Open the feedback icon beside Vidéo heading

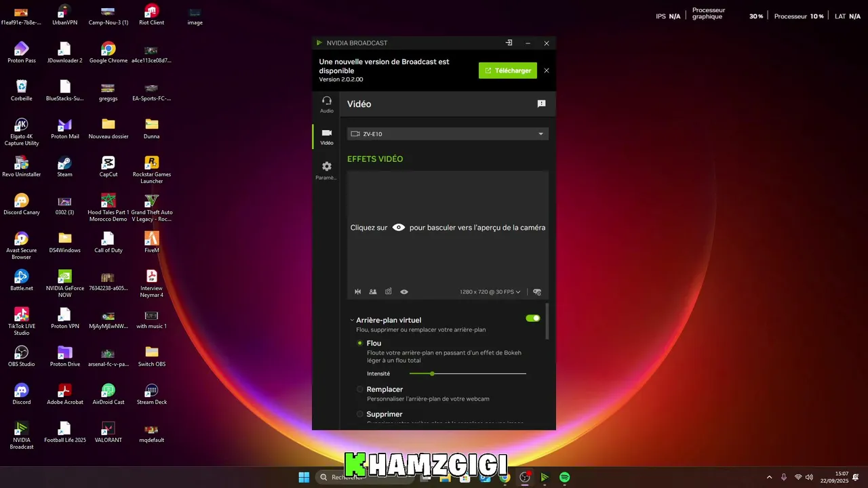[x=541, y=104]
